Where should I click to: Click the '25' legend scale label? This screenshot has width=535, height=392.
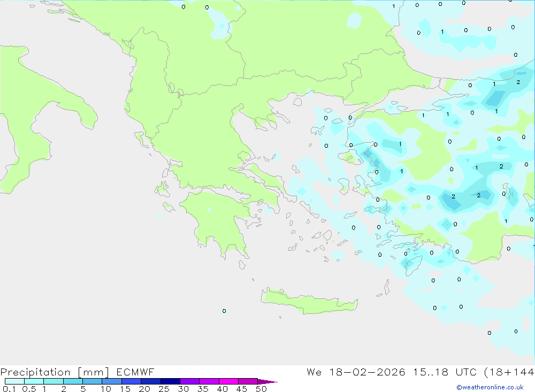click(164, 389)
